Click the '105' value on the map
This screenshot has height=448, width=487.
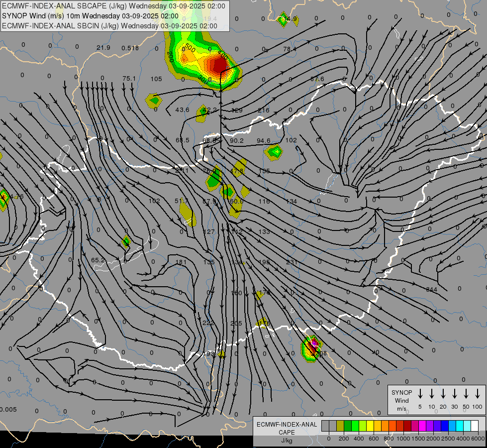click(156, 79)
